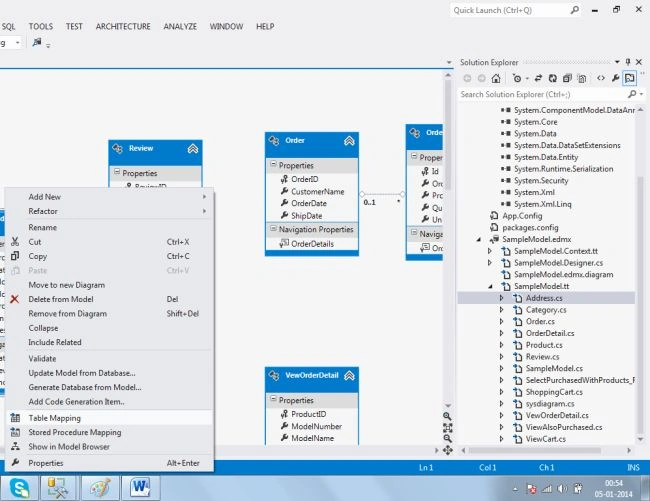Collapse the SampleModel.tt node arrow

coord(491,286)
